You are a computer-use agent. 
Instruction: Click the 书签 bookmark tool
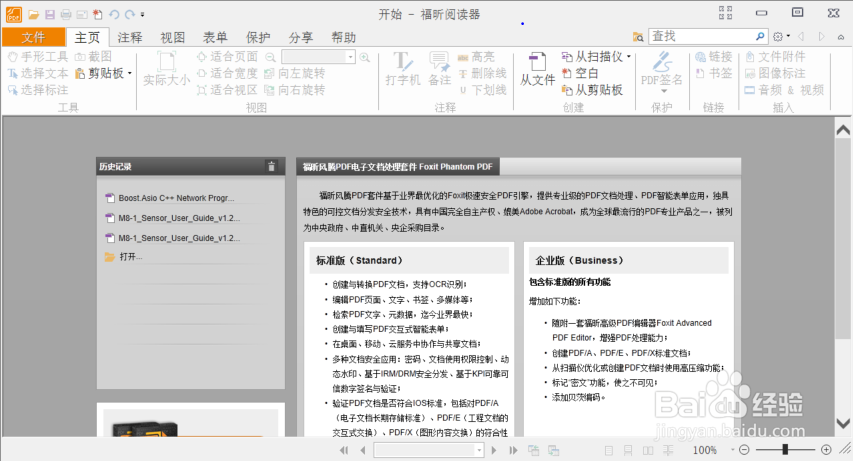(x=714, y=73)
